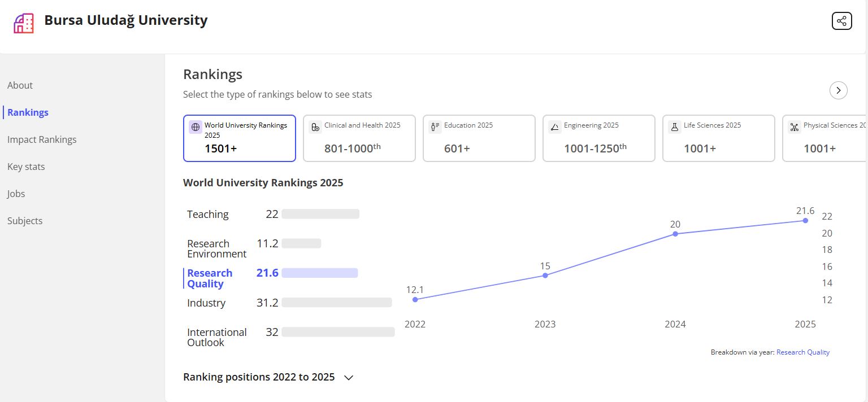The width and height of the screenshot is (868, 402).
Task: Click the 601+ rank value
Action: point(457,148)
